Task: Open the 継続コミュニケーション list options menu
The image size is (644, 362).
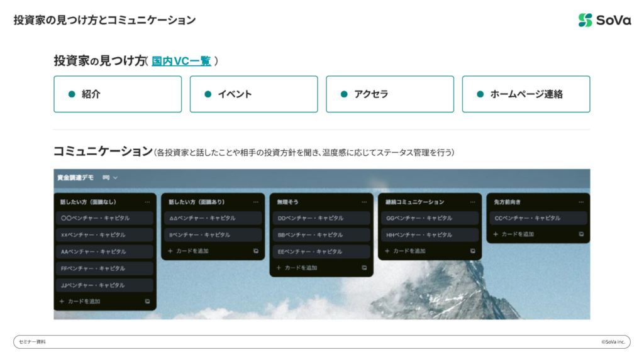Action: (x=472, y=202)
